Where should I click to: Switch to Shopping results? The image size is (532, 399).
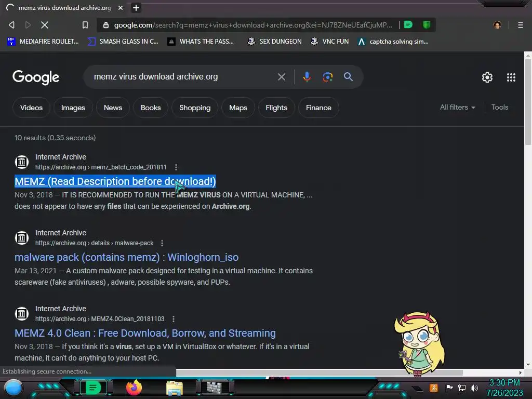(x=195, y=108)
